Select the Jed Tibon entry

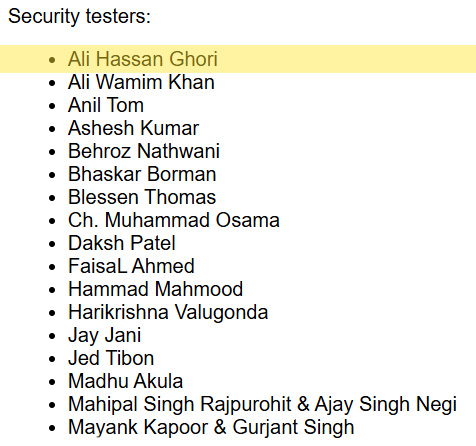111,358
